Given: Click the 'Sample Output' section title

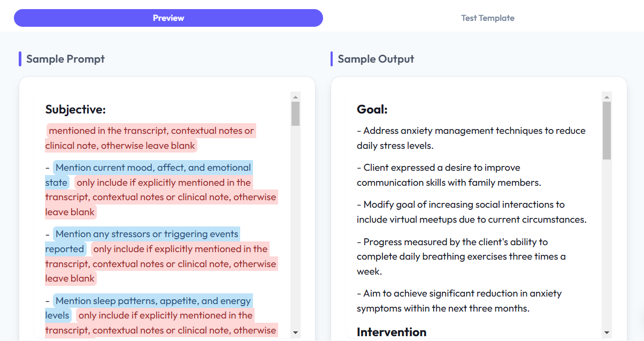Looking at the screenshot, I should coord(375,59).
